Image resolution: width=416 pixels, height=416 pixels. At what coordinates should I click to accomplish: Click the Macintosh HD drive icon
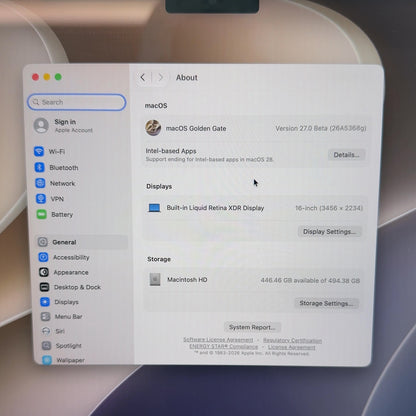point(155,279)
